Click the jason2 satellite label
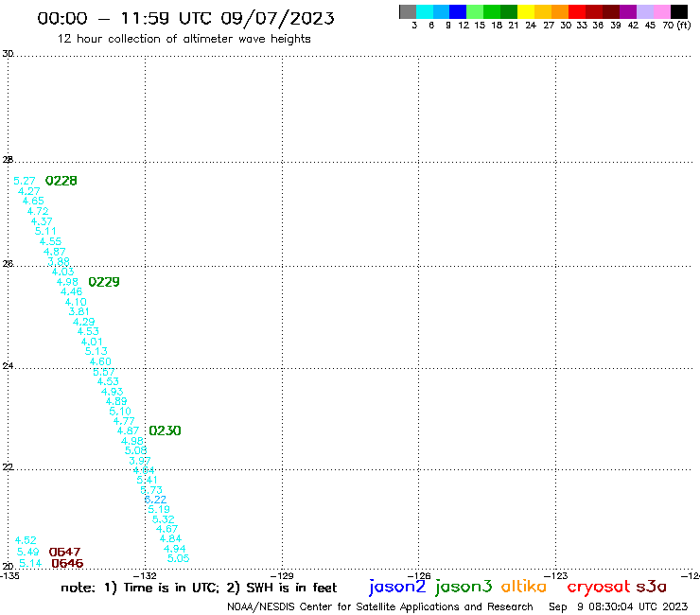 [x=397, y=587]
